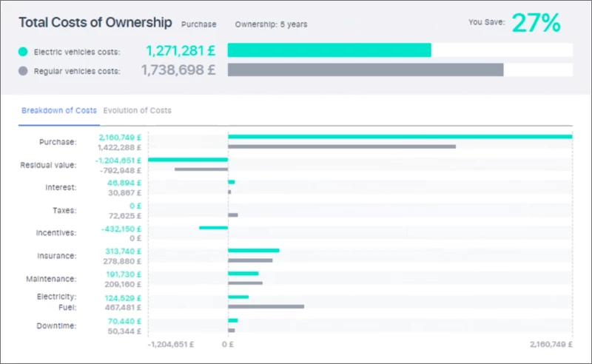Click the -792,948 £ residual value
The width and height of the screenshot is (592, 364).
pos(121,171)
